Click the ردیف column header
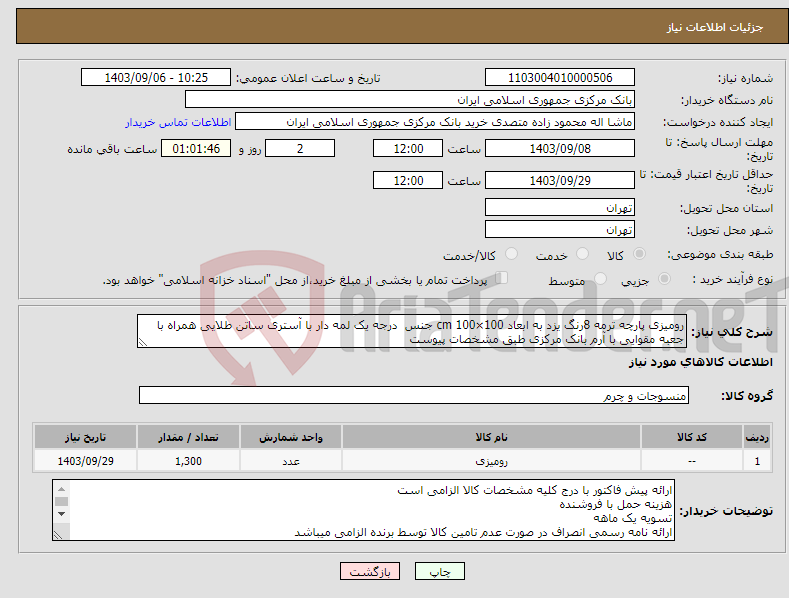Viewport: 789px width, 598px height. 757,437
